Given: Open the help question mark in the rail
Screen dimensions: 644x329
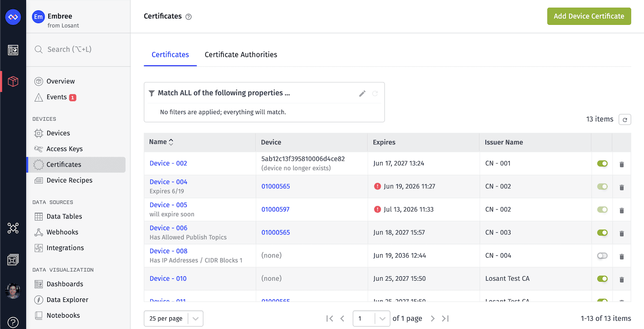Looking at the screenshot, I should pyautogui.click(x=13, y=322).
